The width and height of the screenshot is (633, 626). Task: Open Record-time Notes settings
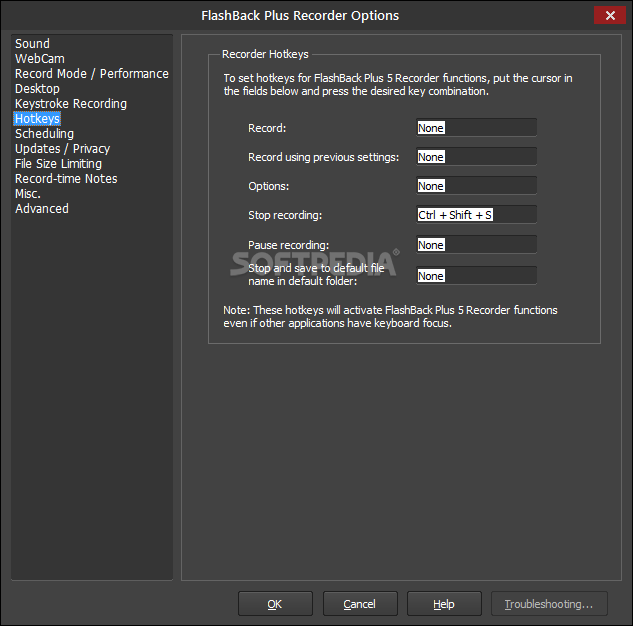(66, 178)
